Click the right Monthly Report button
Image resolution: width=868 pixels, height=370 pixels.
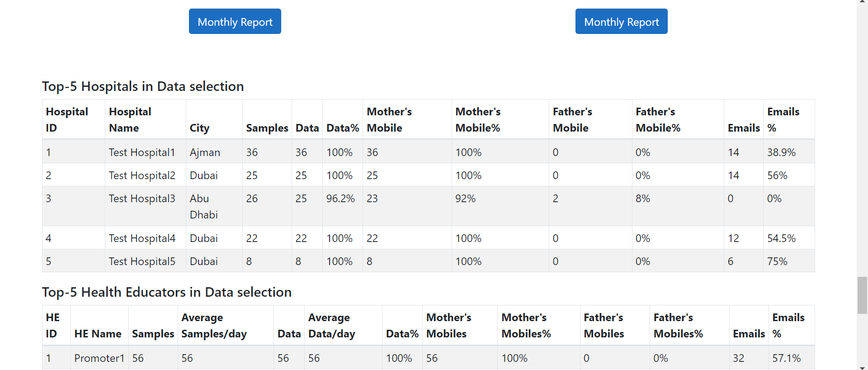621,22
